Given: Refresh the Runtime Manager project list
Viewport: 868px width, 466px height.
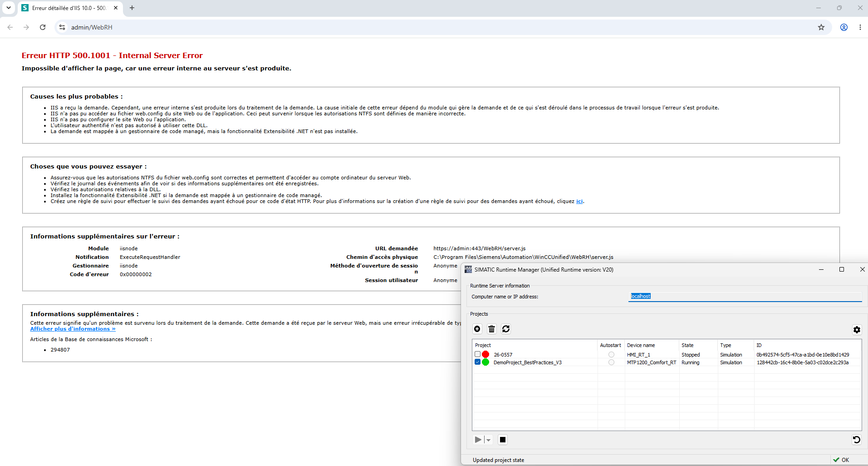Looking at the screenshot, I should tap(506, 329).
